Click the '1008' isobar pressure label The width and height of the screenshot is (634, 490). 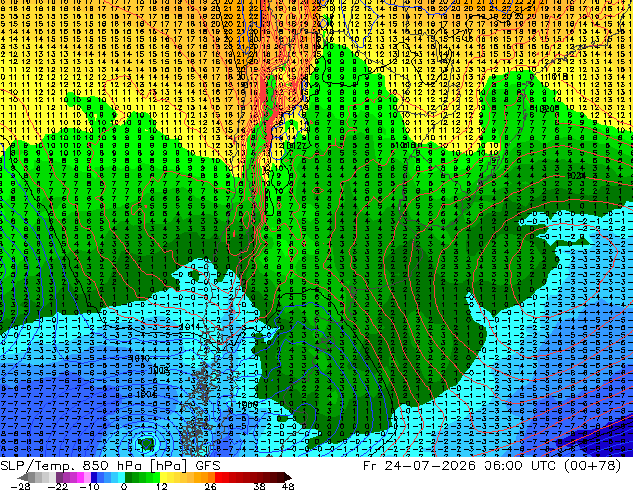point(159,370)
